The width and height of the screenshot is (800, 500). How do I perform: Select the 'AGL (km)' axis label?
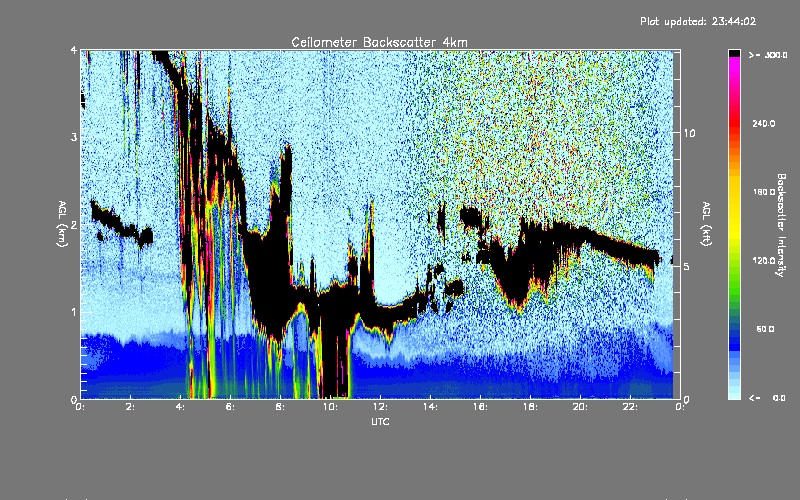click(62, 224)
